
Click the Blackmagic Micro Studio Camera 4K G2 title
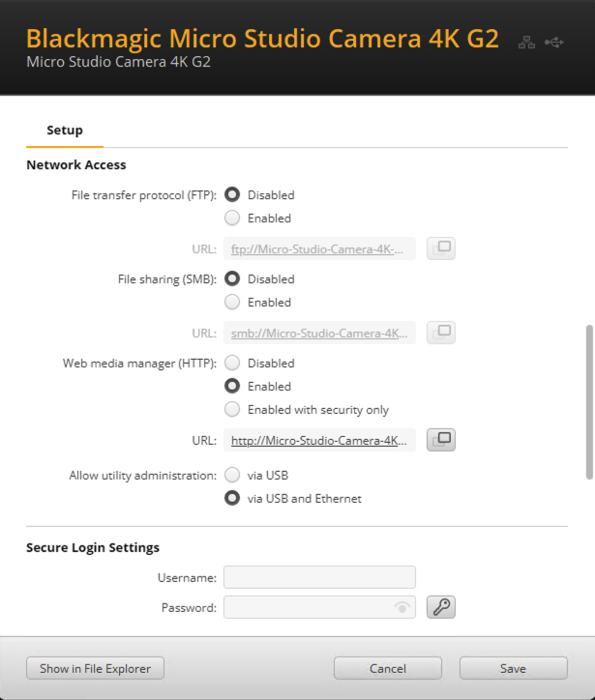click(x=262, y=38)
